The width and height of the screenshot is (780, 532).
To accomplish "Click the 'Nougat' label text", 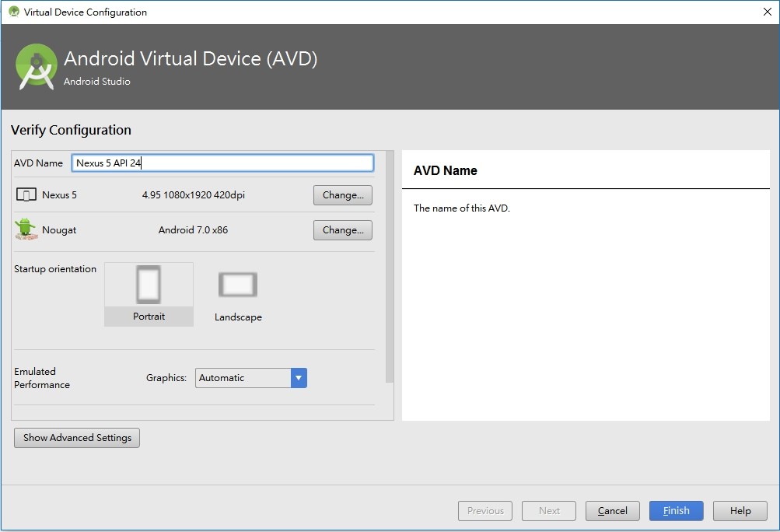I will [x=59, y=230].
